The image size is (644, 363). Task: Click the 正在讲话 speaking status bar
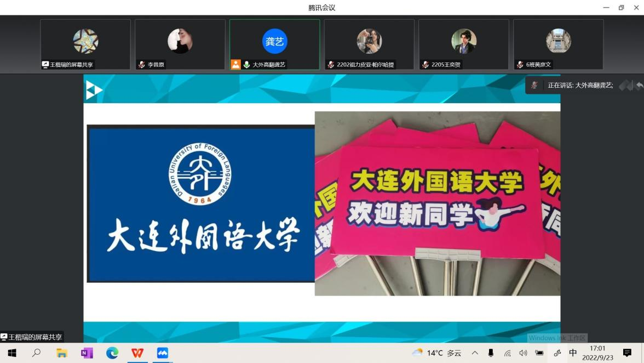pos(579,86)
